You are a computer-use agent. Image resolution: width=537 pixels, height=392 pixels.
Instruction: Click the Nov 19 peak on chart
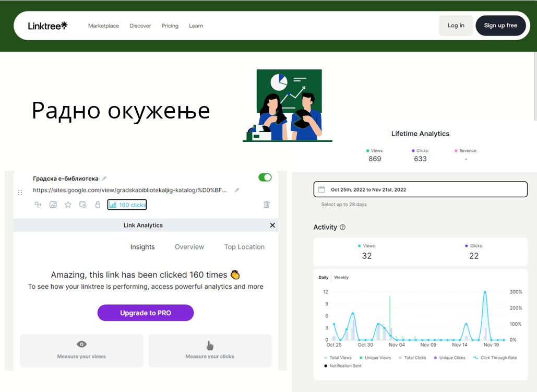coord(485,292)
